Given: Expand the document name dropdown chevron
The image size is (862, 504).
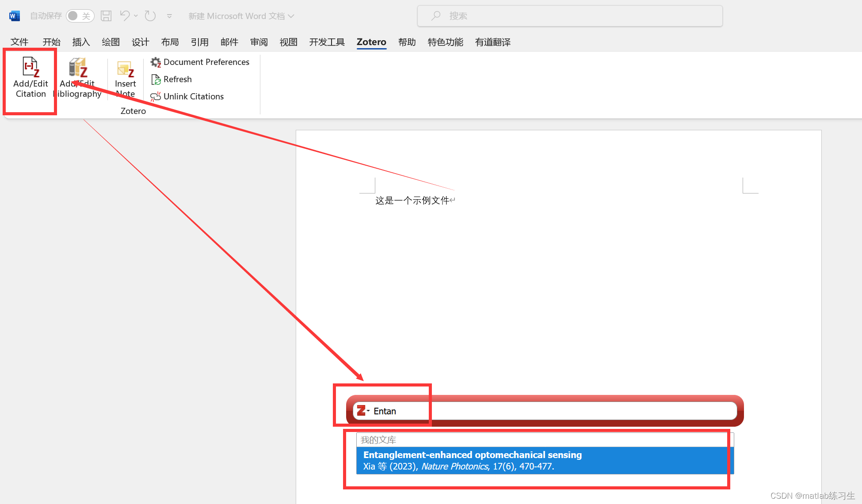Looking at the screenshot, I should 291,16.
